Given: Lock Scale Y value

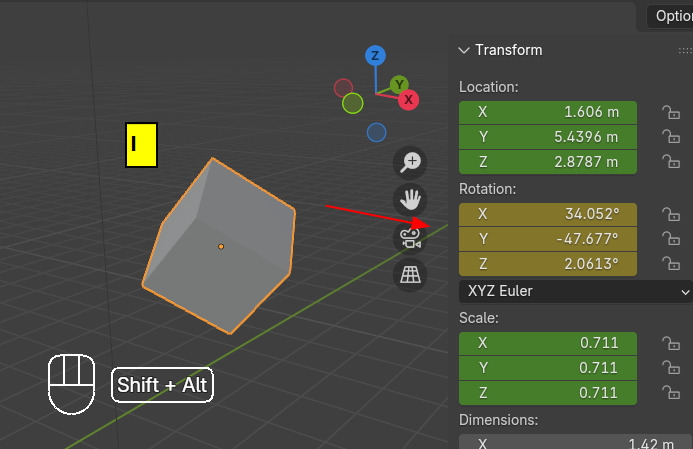Looking at the screenshot, I should tap(671, 368).
